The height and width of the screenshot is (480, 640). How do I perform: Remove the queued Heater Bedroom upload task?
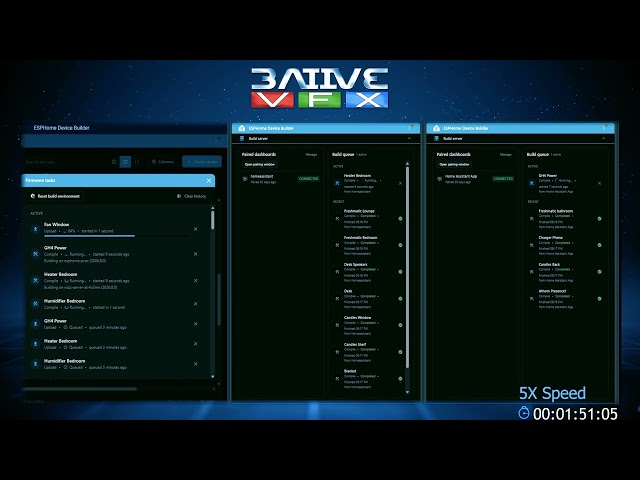click(196, 344)
